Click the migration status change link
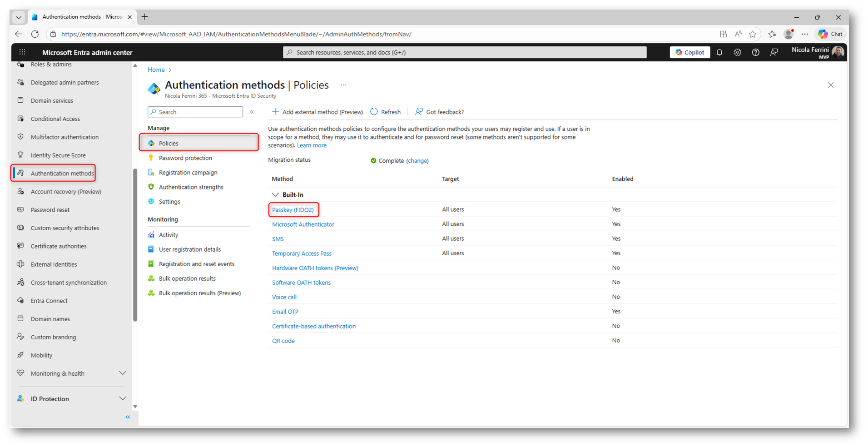 417,161
